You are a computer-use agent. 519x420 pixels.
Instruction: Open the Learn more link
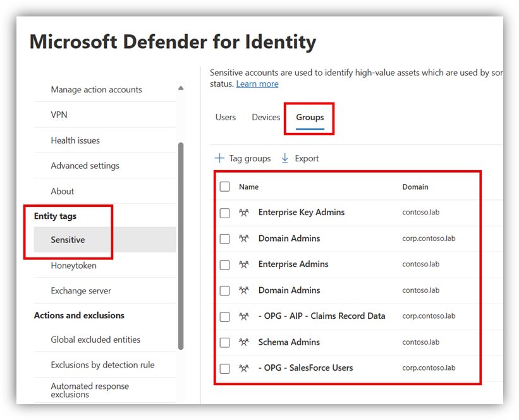click(257, 83)
